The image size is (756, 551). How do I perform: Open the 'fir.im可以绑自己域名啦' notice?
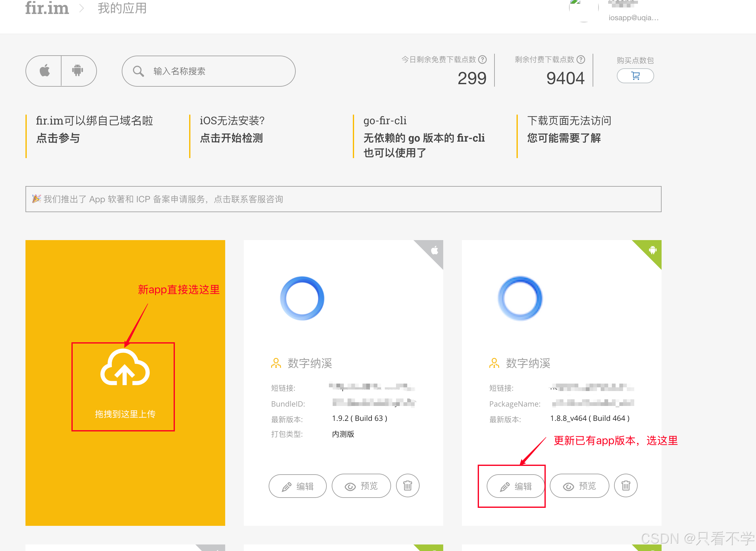(x=94, y=130)
